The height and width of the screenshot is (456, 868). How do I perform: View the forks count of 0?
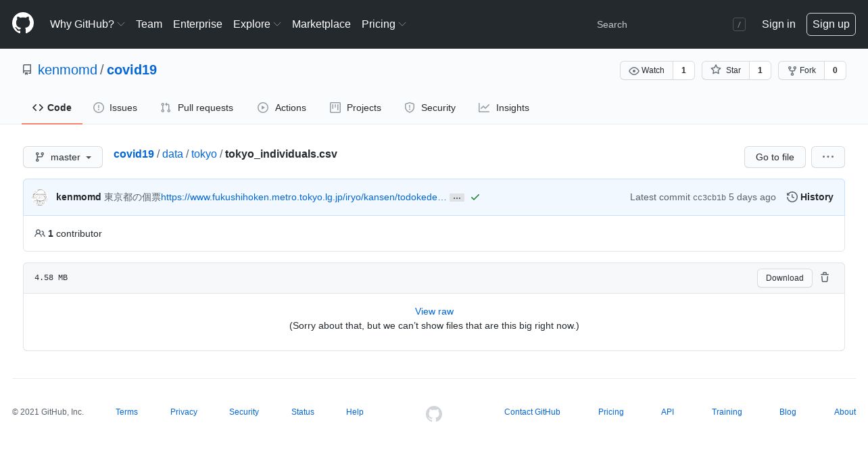coord(835,70)
